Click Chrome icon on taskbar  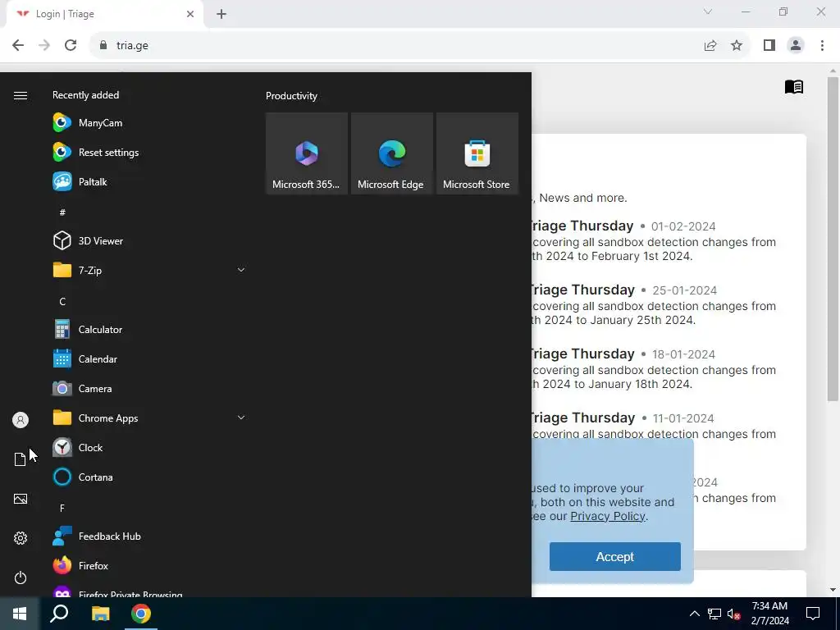point(141,614)
